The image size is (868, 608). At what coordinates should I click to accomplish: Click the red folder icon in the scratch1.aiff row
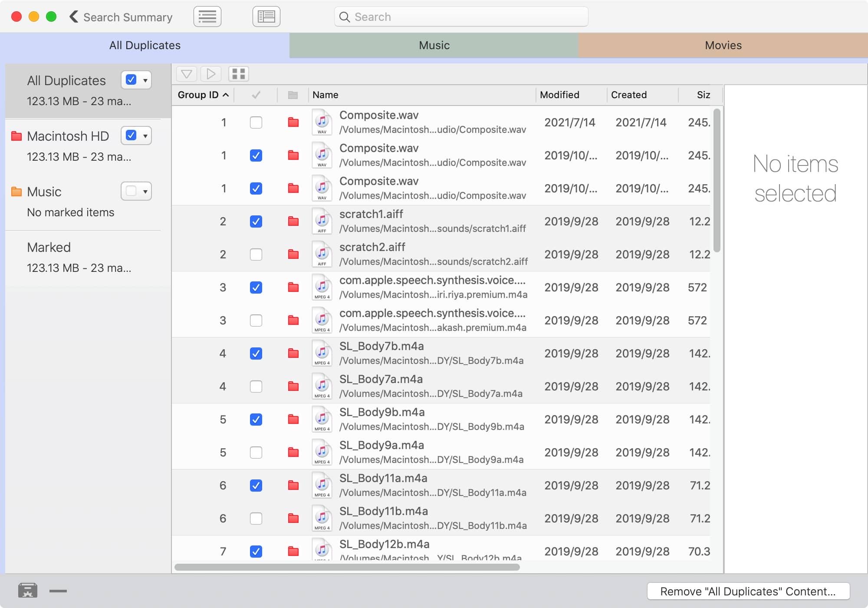(293, 221)
